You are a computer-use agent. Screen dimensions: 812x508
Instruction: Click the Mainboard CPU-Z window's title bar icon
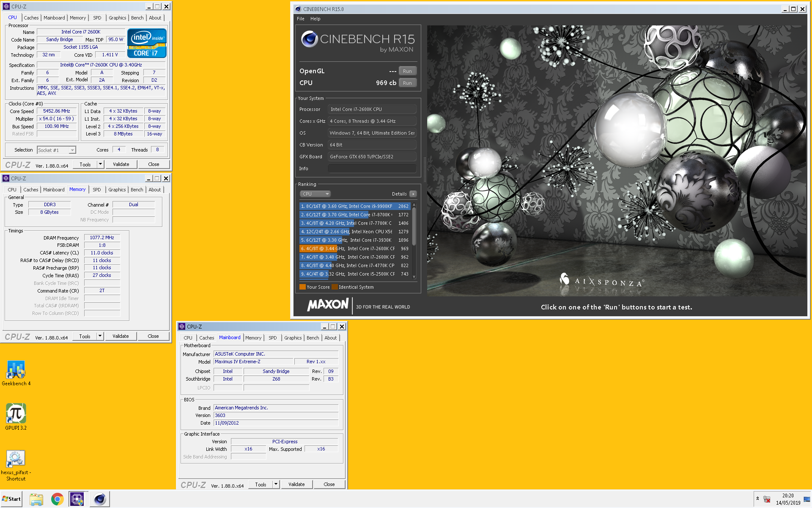tap(182, 326)
